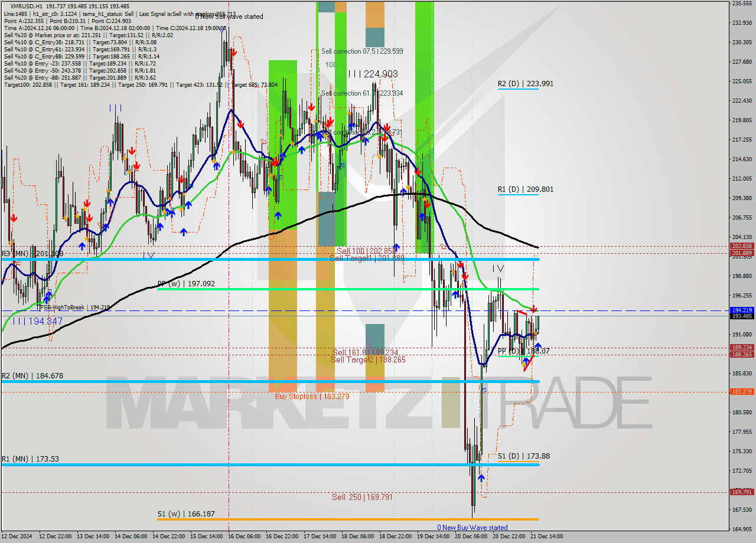
Task: Select the 'Time A:2024.12.16 06:00:00' info line
Action: (x=115, y=28)
